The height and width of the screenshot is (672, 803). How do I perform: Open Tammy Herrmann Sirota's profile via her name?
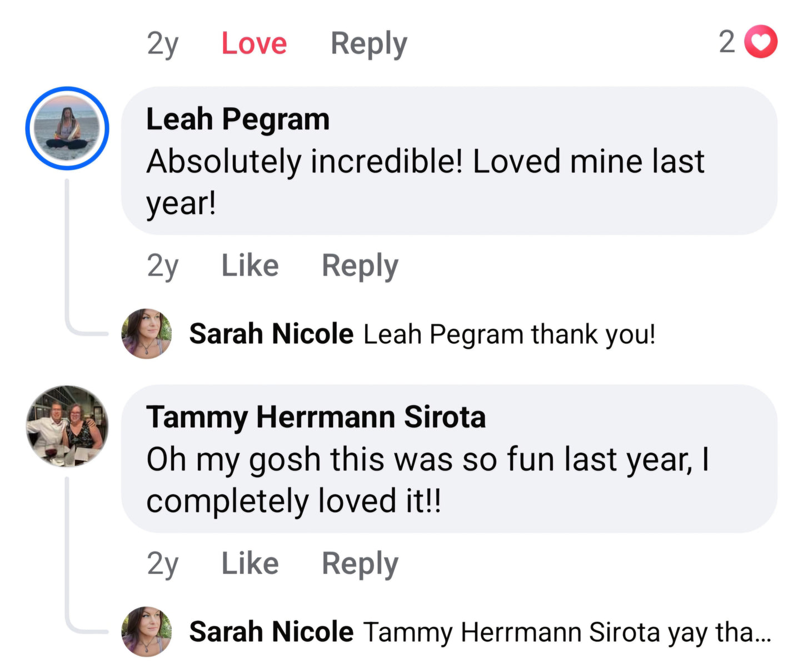[x=316, y=417]
